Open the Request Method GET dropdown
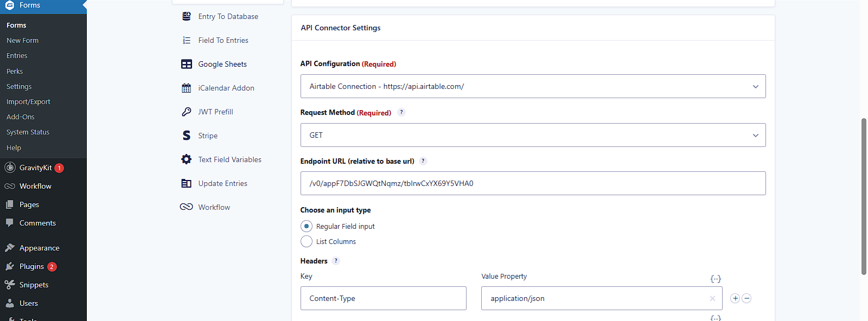 pos(533,135)
